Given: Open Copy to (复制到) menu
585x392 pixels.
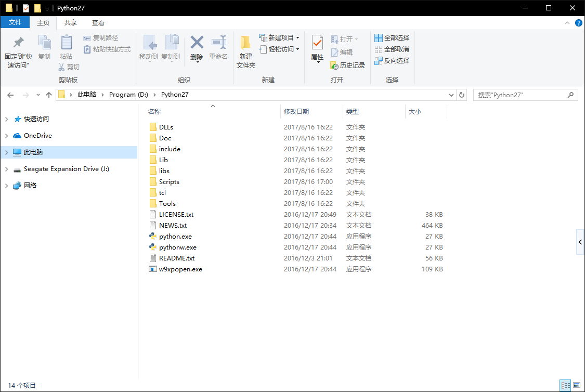Looking at the screenshot, I should tap(171, 48).
